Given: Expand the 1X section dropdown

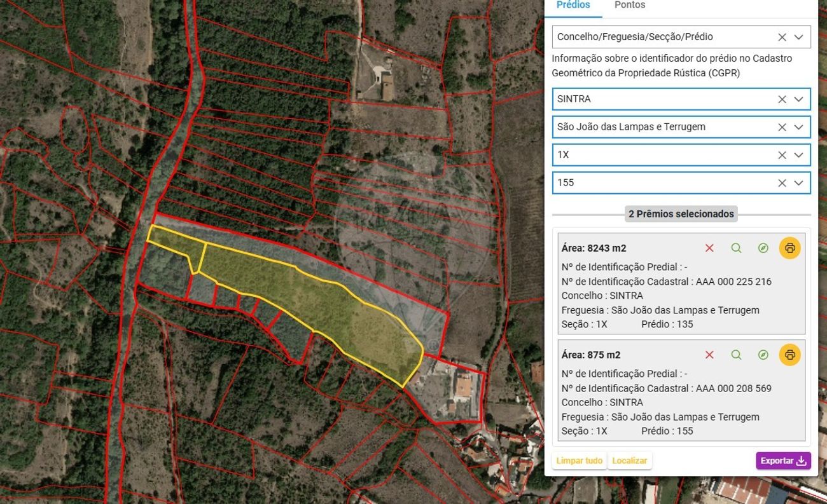Looking at the screenshot, I should click(799, 155).
